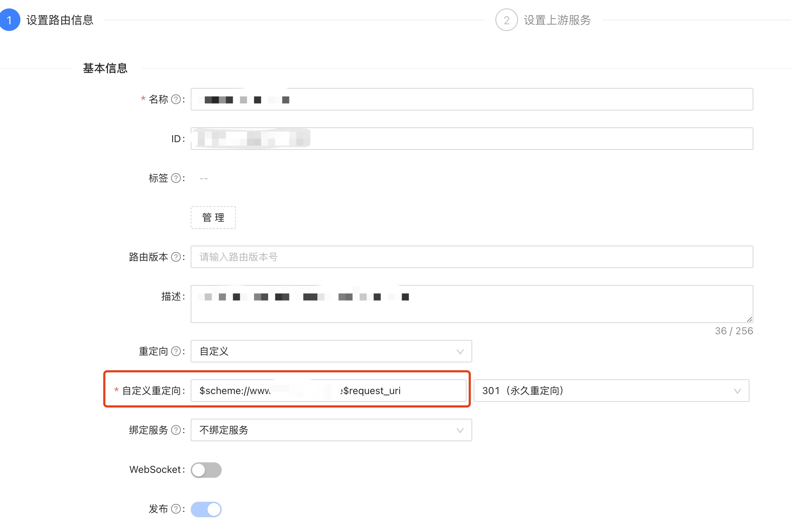Open the 路由版本 help tooltip

pos(177,257)
